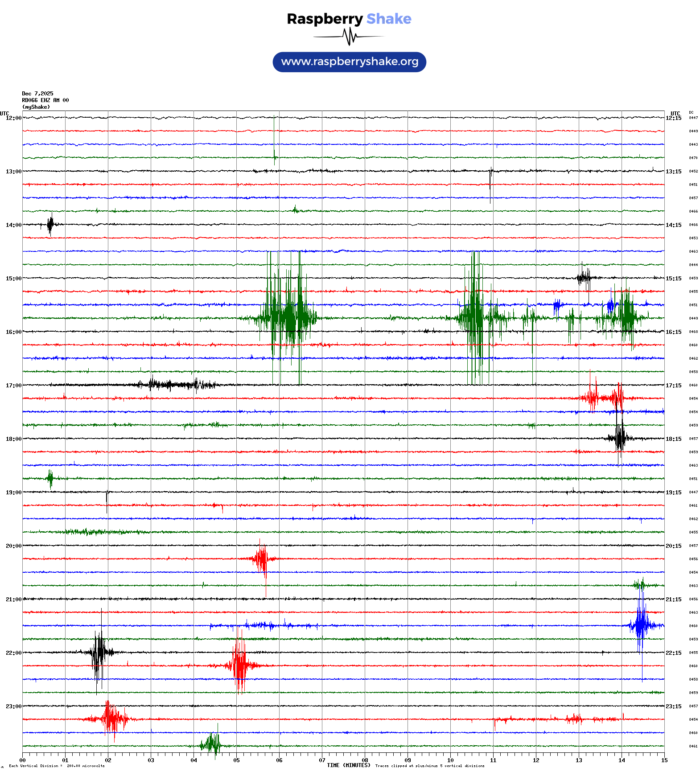Click the 18:15 label on right axis
Viewport: 700px width, 772px height.
(673, 439)
